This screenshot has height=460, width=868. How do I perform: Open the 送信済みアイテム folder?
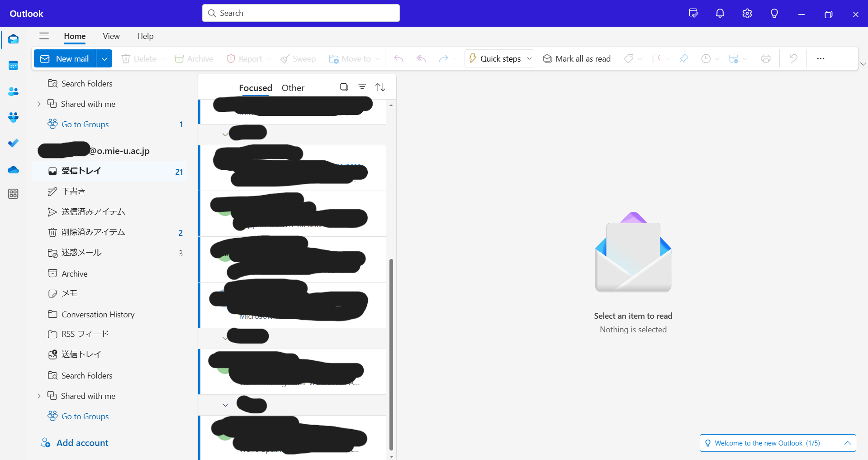pyautogui.click(x=109, y=212)
